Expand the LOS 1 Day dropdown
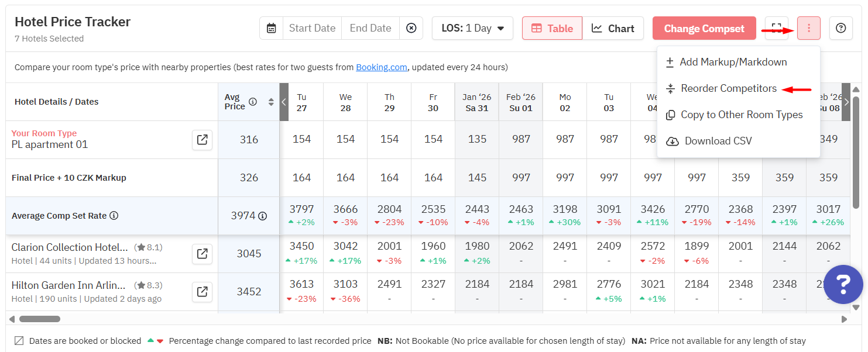 point(472,28)
